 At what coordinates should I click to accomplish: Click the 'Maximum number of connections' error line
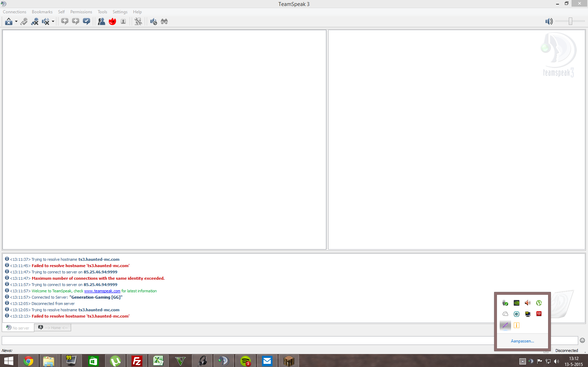coord(98,278)
